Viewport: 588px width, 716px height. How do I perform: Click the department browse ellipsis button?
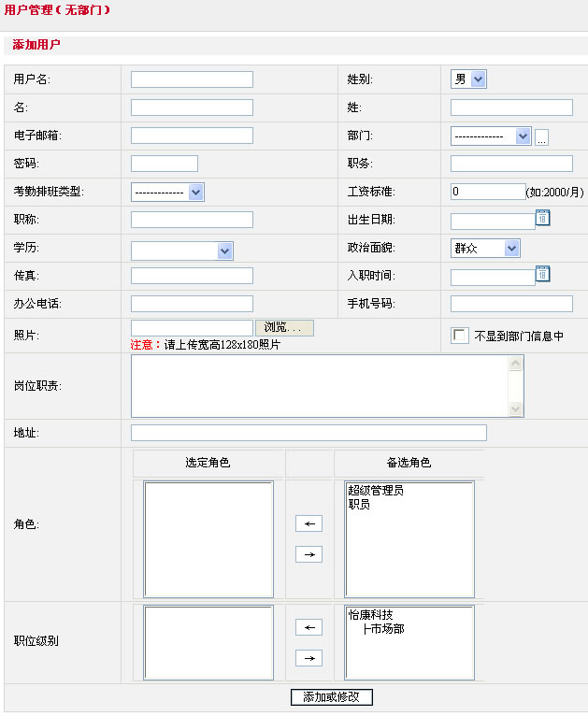click(x=541, y=137)
